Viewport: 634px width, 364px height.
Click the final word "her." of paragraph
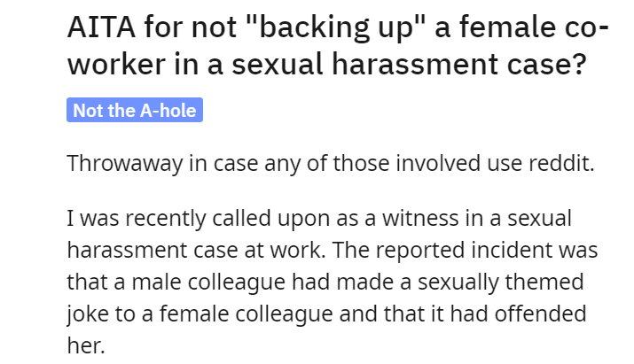tap(86, 345)
